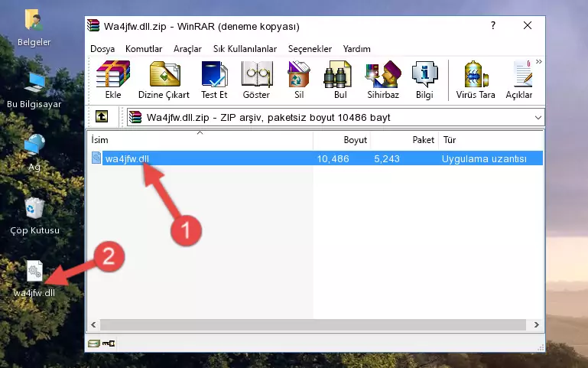Image resolution: width=588 pixels, height=368 pixels.
Task: Click the 5,243 packed size value
Action: click(387, 158)
